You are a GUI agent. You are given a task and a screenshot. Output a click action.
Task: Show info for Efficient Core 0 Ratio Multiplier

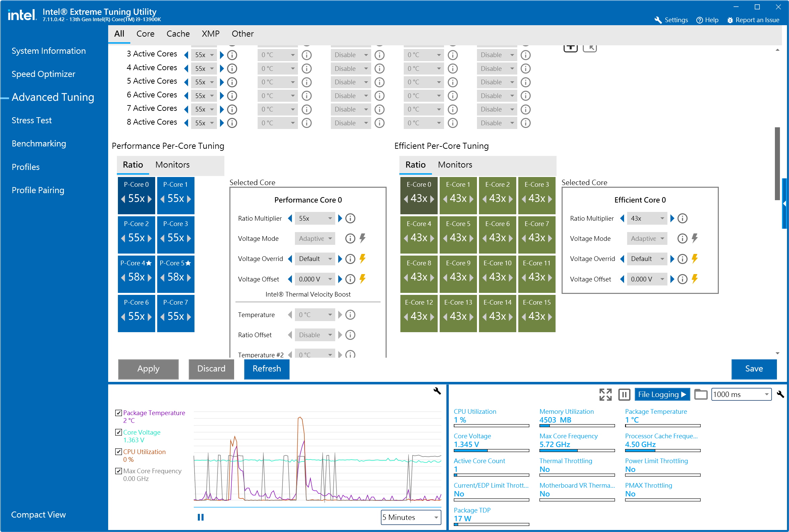(683, 218)
